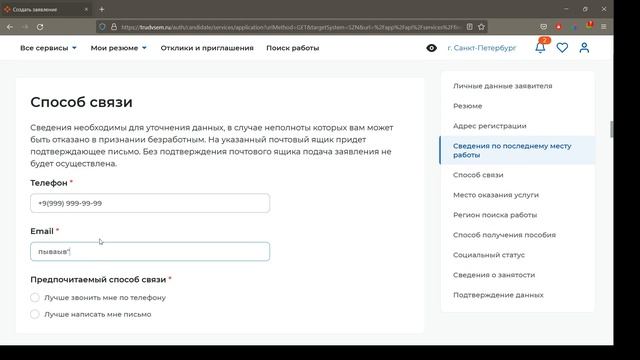Go to Сведения о занятости section

(494, 275)
